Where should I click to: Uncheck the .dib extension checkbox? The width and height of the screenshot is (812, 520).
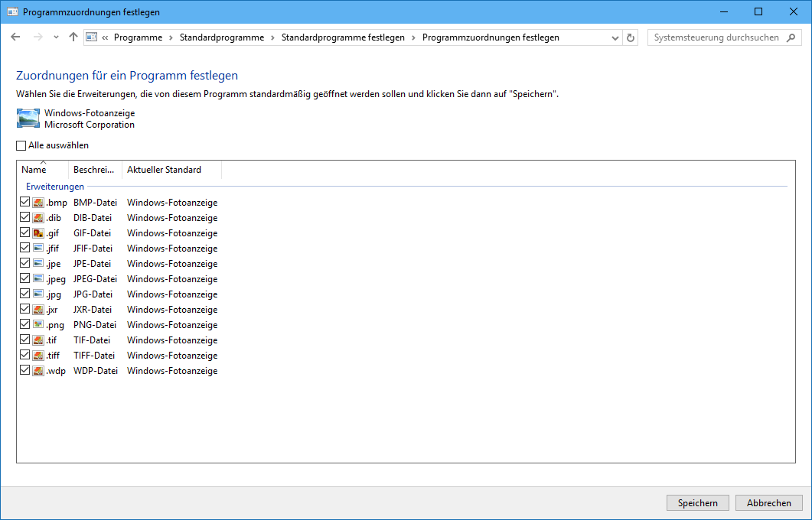click(24, 217)
